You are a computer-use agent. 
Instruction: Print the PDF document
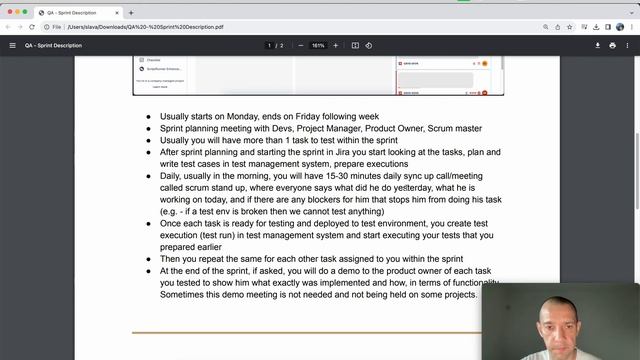tap(612, 46)
